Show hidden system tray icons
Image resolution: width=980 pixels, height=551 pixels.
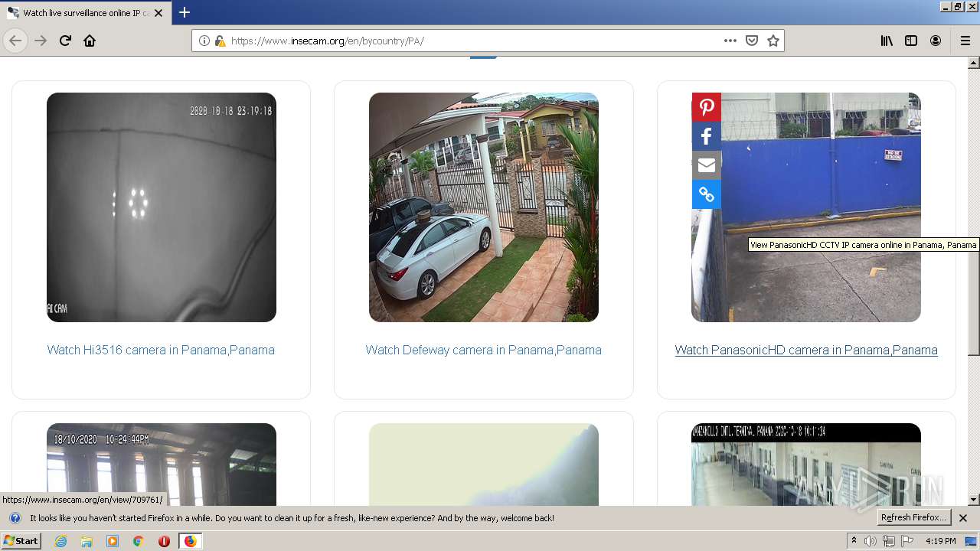pyautogui.click(x=854, y=541)
